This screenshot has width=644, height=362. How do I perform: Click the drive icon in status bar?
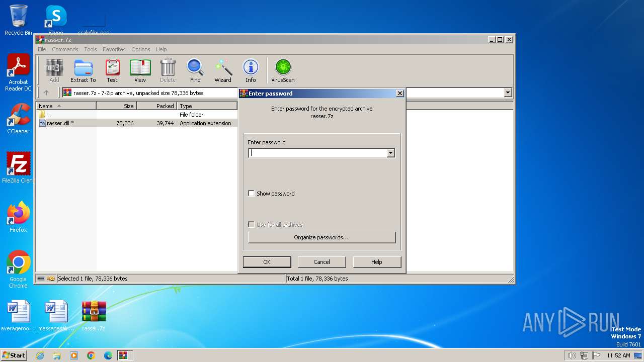click(41, 279)
